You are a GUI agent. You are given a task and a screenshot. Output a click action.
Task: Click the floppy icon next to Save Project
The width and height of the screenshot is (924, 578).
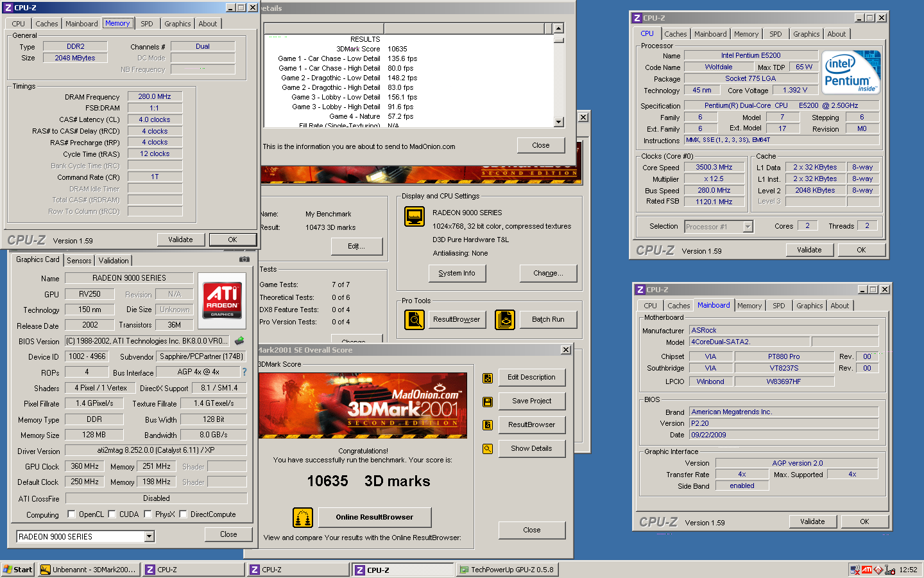[488, 401]
